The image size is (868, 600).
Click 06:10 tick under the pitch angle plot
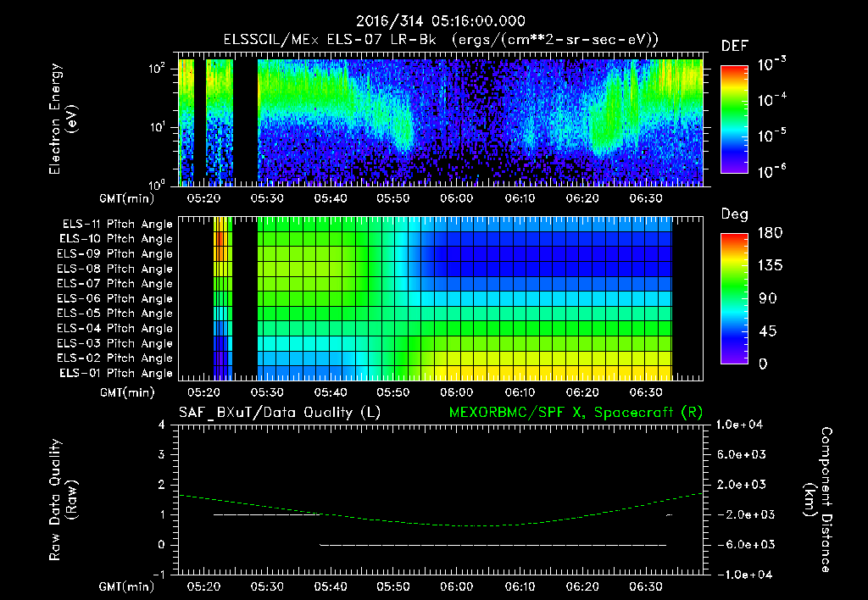520,392
